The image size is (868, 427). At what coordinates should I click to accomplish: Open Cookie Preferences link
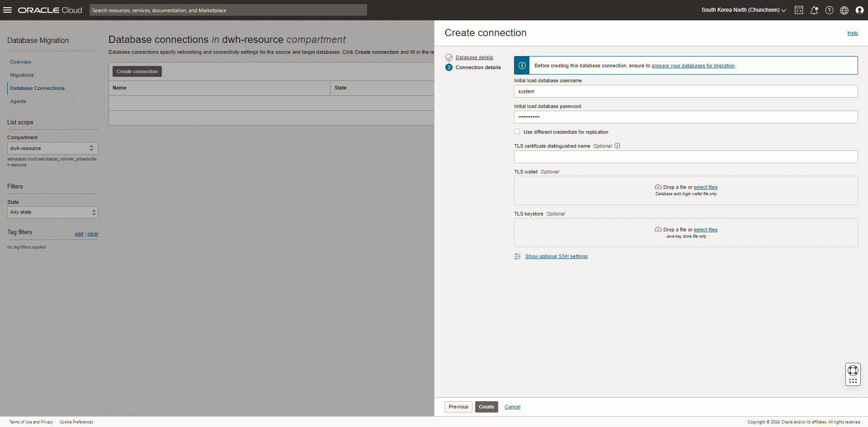coord(76,422)
